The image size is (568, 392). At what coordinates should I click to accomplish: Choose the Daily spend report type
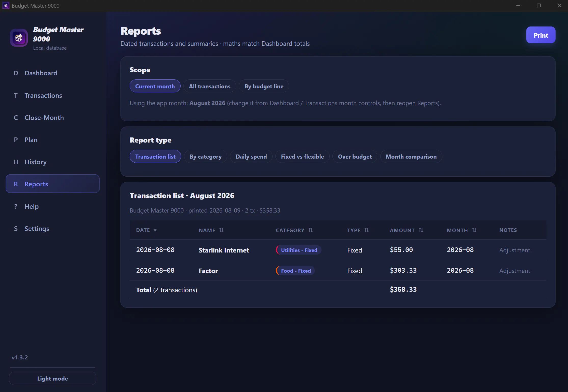[251, 157]
